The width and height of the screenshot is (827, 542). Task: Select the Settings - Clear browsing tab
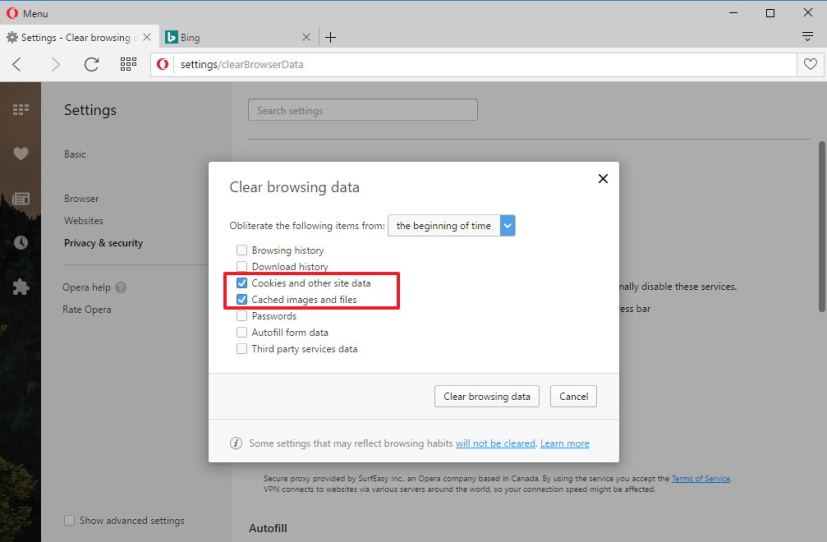80,37
